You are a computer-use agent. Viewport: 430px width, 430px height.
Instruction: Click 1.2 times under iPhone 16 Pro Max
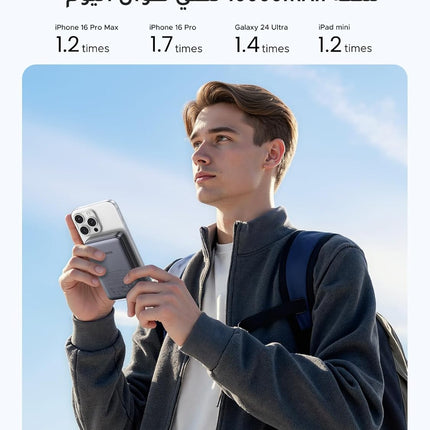82,45
